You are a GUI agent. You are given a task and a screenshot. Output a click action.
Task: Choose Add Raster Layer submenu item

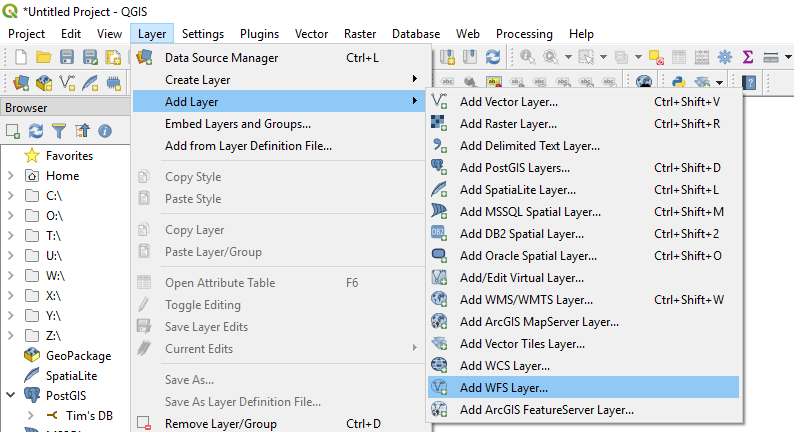pyautogui.click(x=583, y=124)
